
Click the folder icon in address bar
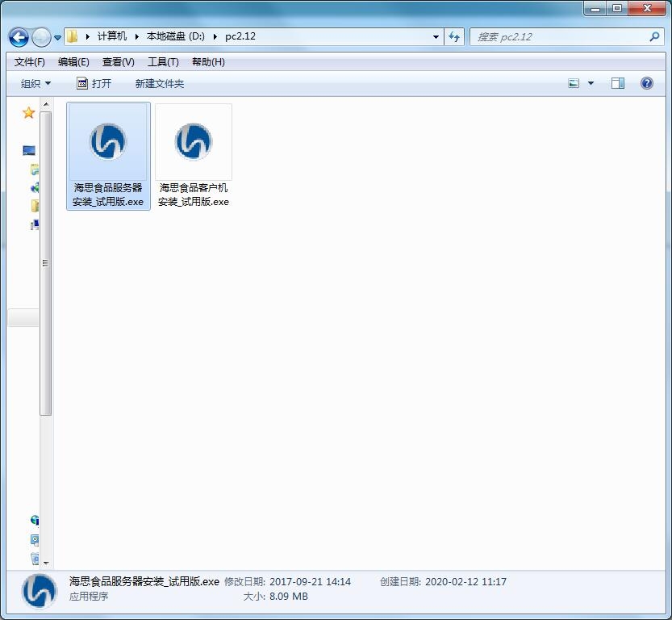[x=72, y=36]
